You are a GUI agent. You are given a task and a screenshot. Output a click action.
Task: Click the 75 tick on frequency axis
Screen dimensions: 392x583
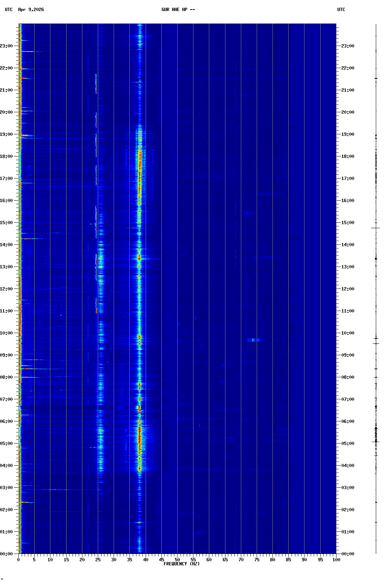tap(257, 560)
